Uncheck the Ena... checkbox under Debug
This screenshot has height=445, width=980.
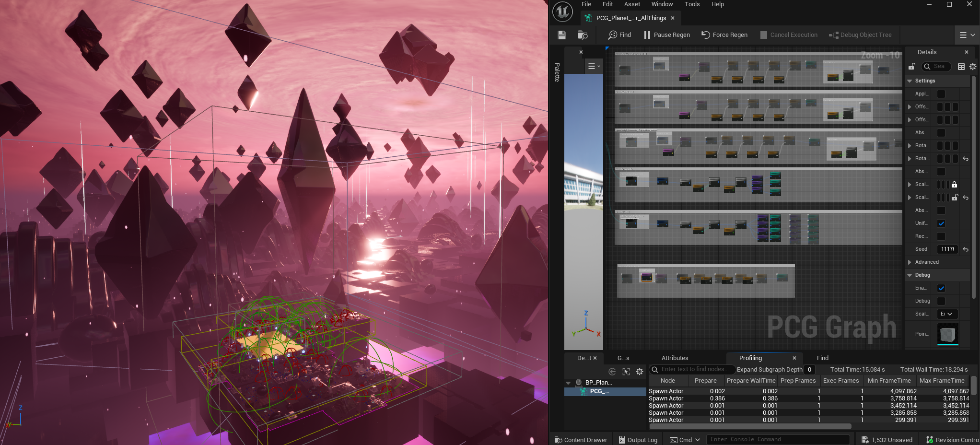point(941,288)
